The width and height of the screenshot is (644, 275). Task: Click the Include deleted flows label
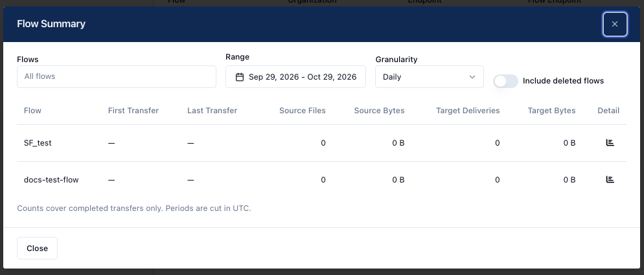tap(563, 81)
